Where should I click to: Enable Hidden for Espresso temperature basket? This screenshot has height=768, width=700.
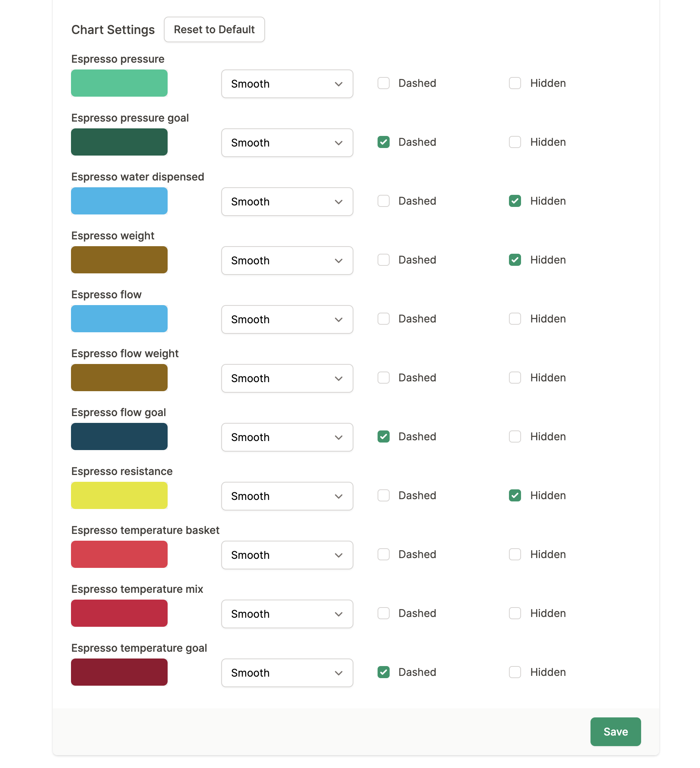pos(515,554)
